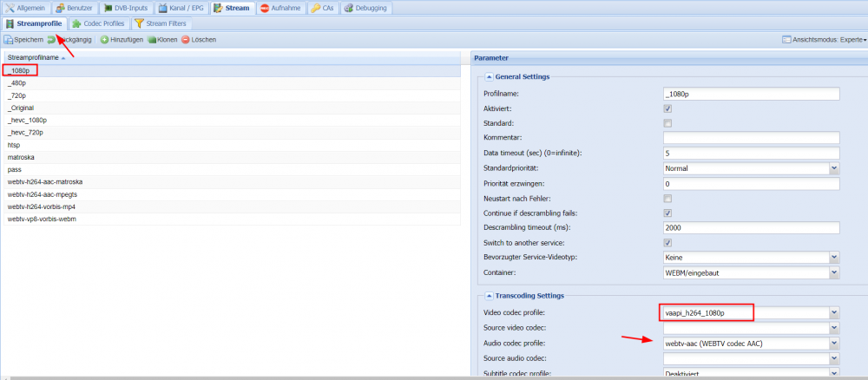The height and width of the screenshot is (380, 868).
Task: Click the Klonen clone icon
Action: (x=152, y=40)
